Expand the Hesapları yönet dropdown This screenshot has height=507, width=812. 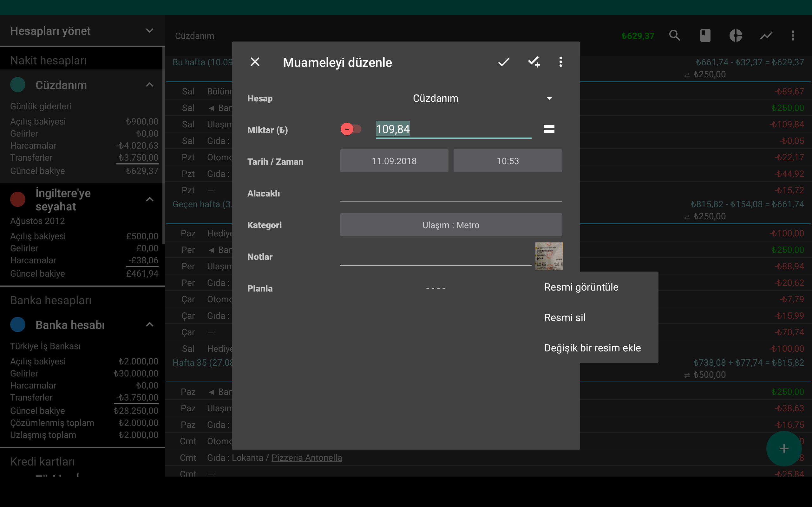click(x=149, y=31)
